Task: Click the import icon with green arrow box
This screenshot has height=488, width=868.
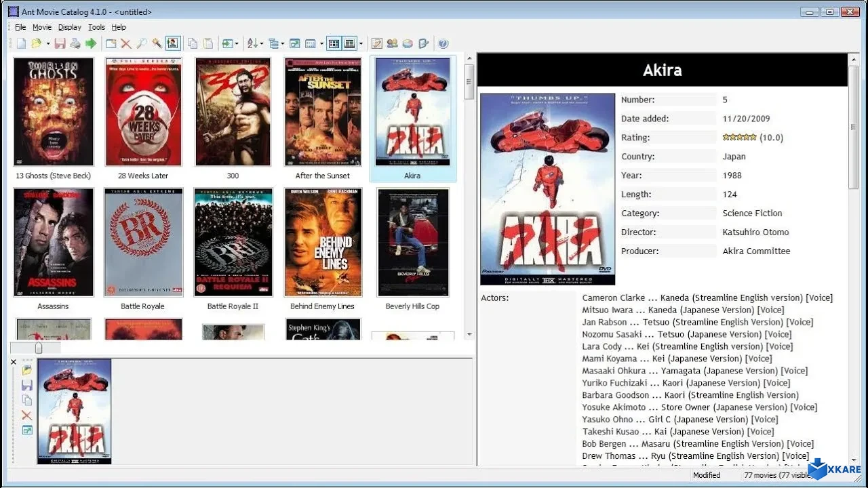Action: click(227, 43)
